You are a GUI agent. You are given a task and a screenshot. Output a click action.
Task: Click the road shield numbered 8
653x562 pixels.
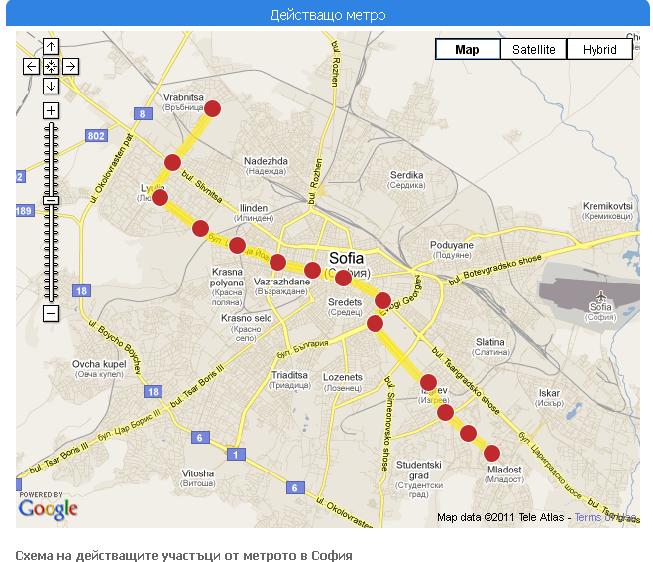click(143, 114)
